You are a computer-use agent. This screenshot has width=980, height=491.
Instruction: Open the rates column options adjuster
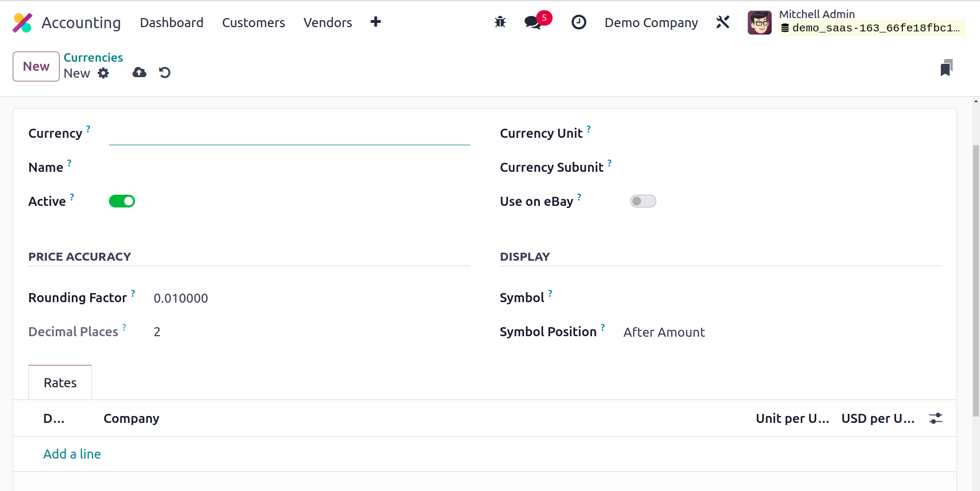[936, 419]
